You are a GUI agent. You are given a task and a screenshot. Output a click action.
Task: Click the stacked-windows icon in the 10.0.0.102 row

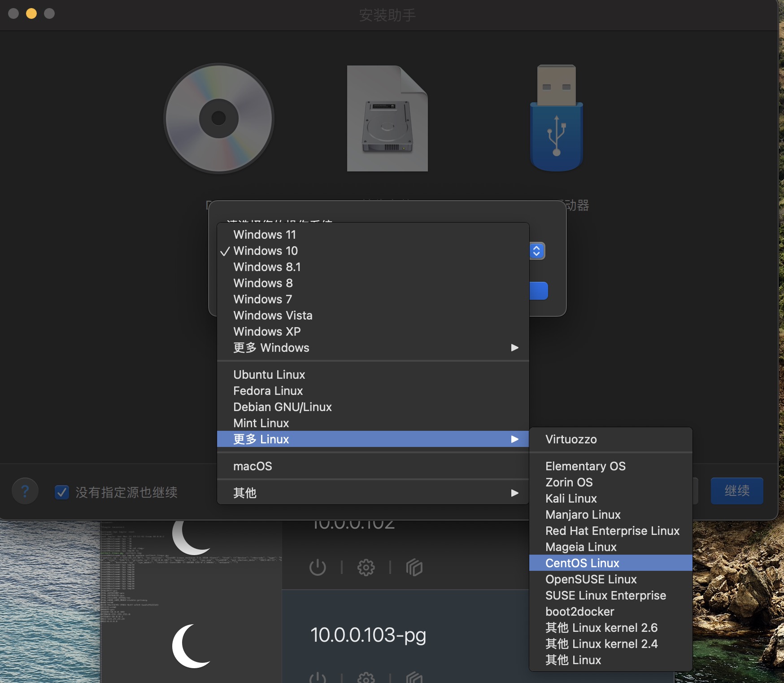pyautogui.click(x=414, y=567)
